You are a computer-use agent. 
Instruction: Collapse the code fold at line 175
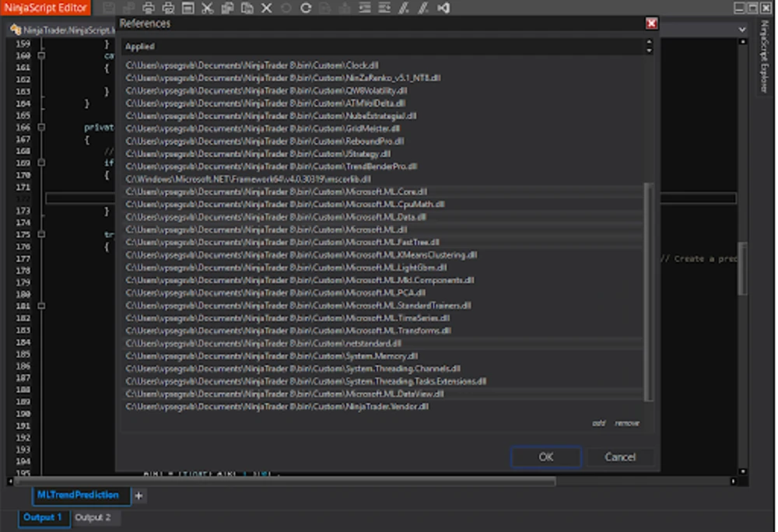(42, 234)
